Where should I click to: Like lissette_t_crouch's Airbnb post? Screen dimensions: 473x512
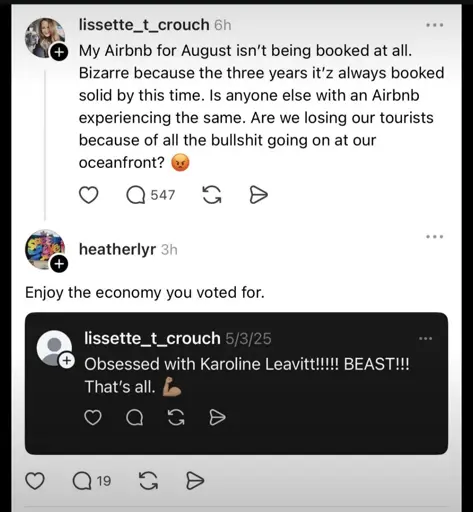[x=88, y=195]
